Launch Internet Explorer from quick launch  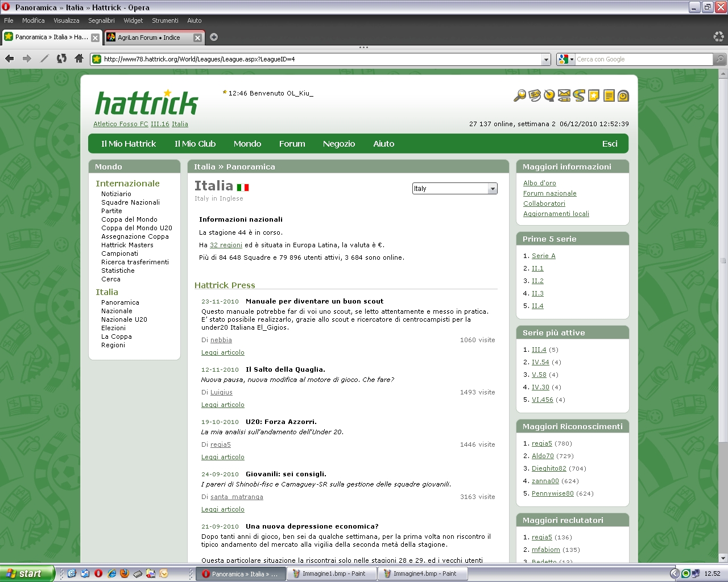point(112,573)
